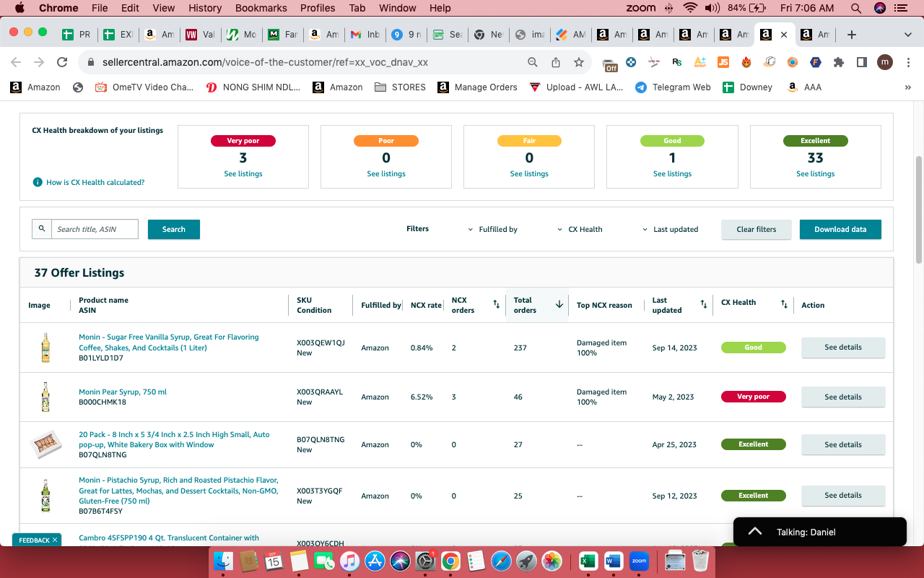924x578 pixels.
Task: Expand the Last updated filter dropdown
Action: coord(671,229)
